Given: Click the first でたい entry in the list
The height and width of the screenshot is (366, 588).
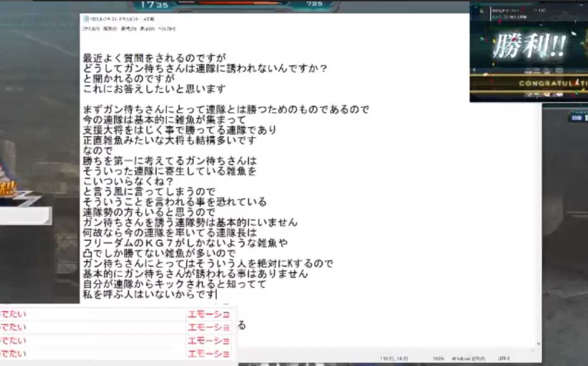Looking at the screenshot, I should (13, 314).
